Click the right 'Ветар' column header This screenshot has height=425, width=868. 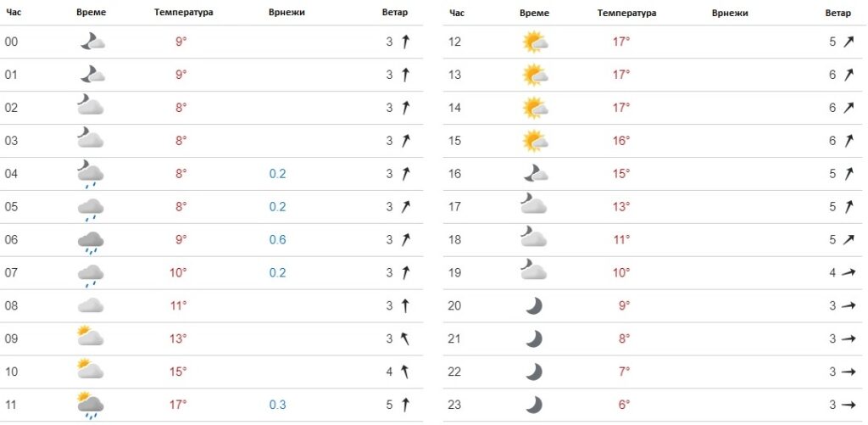(x=837, y=13)
